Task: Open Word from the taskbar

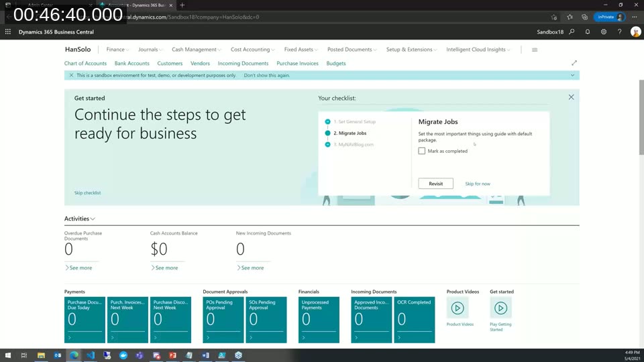Action: coord(205,355)
